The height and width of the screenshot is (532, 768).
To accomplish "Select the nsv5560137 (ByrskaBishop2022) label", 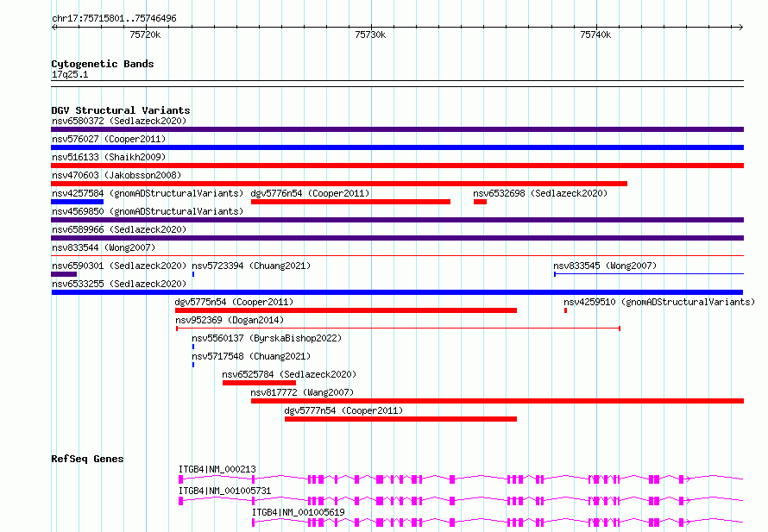I will click(267, 338).
